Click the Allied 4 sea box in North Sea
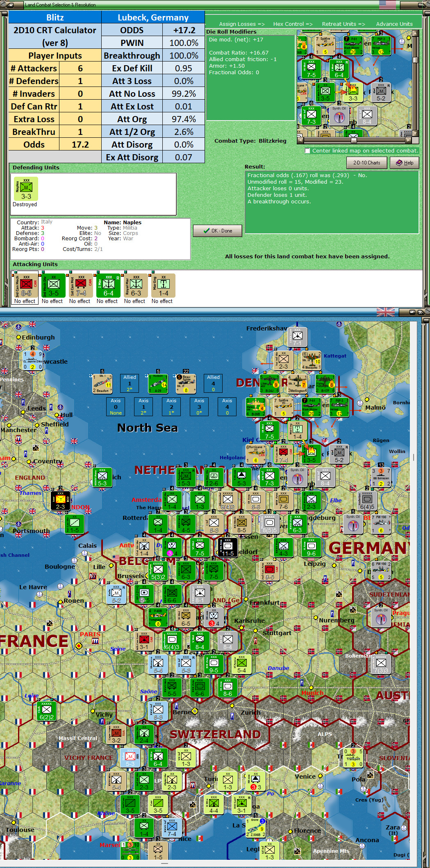The image size is (430, 868). [213, 383]
